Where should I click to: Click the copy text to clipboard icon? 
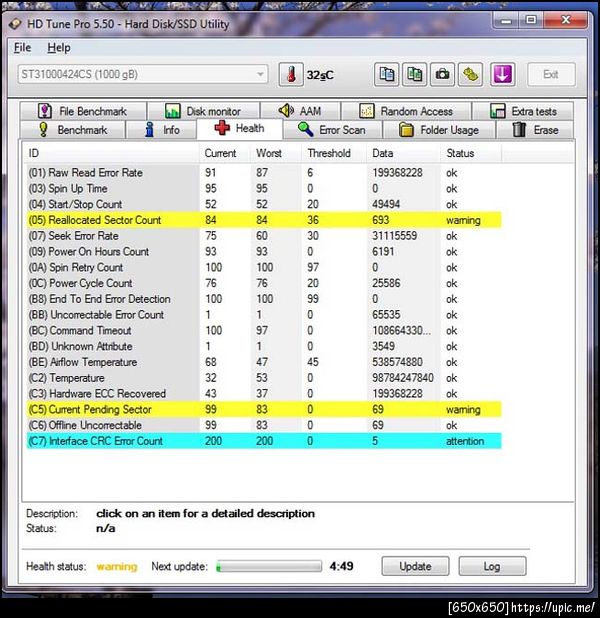coord(386,74)
